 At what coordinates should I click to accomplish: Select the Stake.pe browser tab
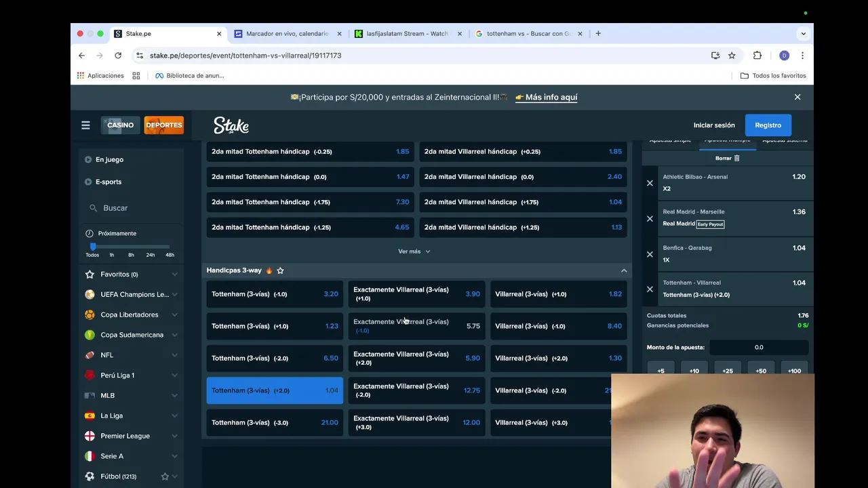(167, 33)
